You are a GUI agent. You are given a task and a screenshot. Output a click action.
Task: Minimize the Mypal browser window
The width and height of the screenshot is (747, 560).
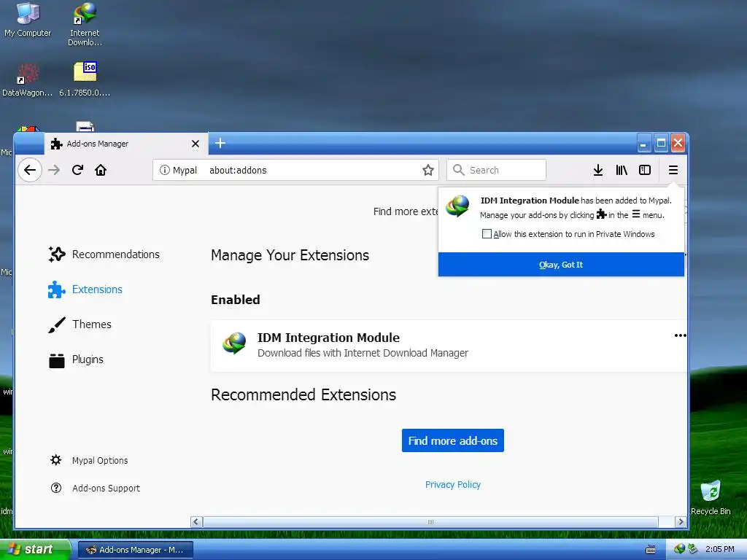[x=643, y=143]
